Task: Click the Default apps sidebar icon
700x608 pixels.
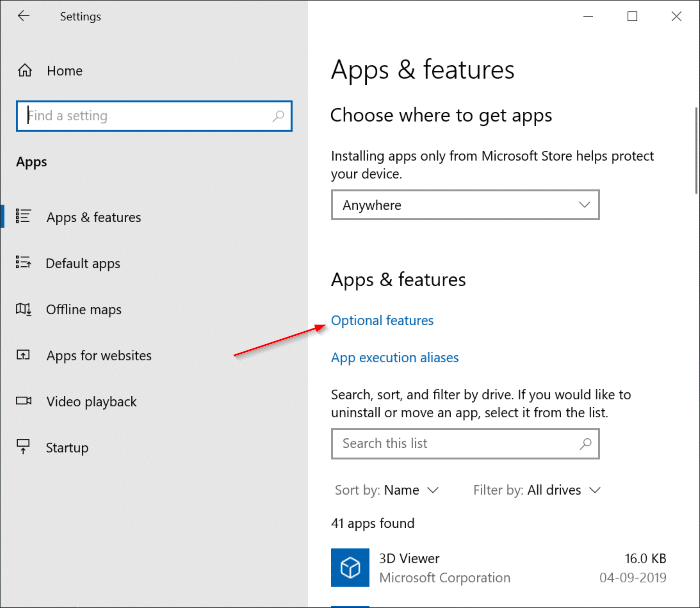Action: point(23,262)
